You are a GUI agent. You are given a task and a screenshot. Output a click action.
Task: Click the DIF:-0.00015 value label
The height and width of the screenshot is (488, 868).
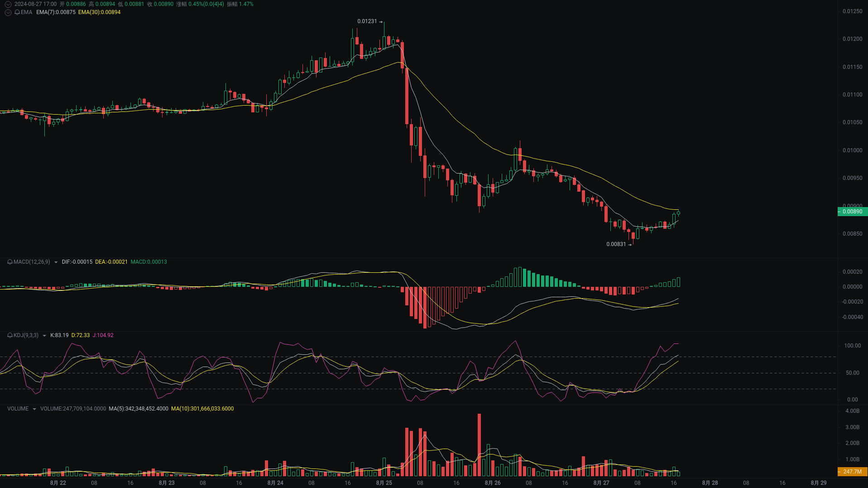tap(77, 262)
